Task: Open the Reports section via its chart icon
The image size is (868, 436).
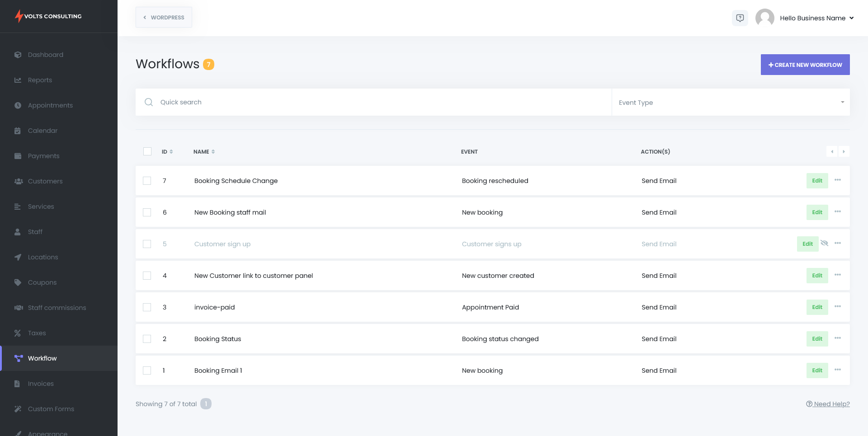Action: (x=18, y=80)
